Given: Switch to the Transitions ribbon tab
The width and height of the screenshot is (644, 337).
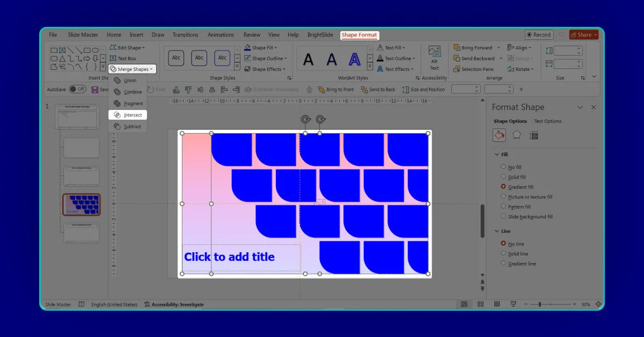Looking at the screenshot, I should [185, 35].
